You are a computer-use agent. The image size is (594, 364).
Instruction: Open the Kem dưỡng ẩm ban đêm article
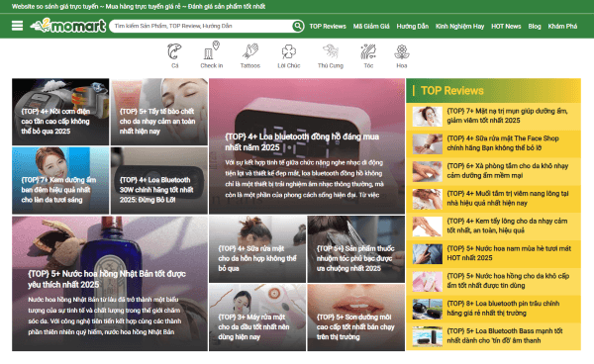(60, 180)
